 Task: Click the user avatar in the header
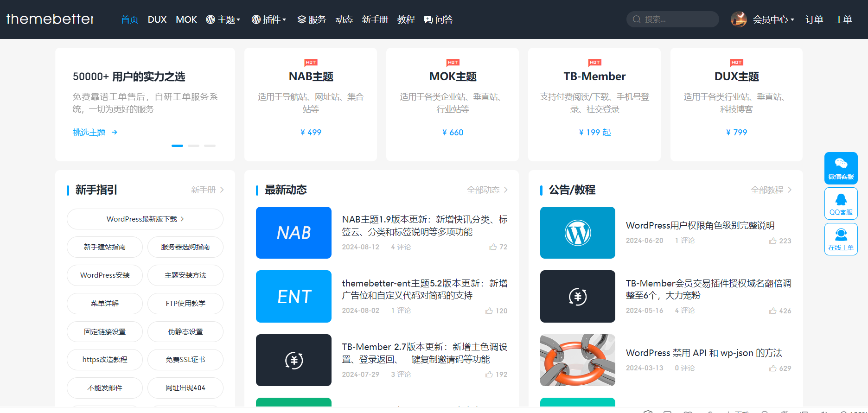tap(738, 19)
